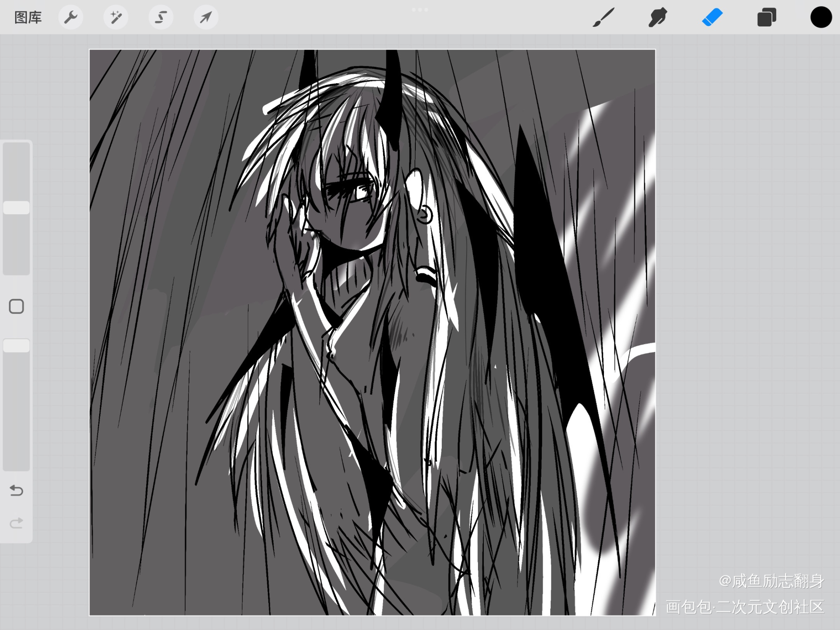Select the Brush tool
This screenshot has height=630, width=840.
[x=604, y=18]
